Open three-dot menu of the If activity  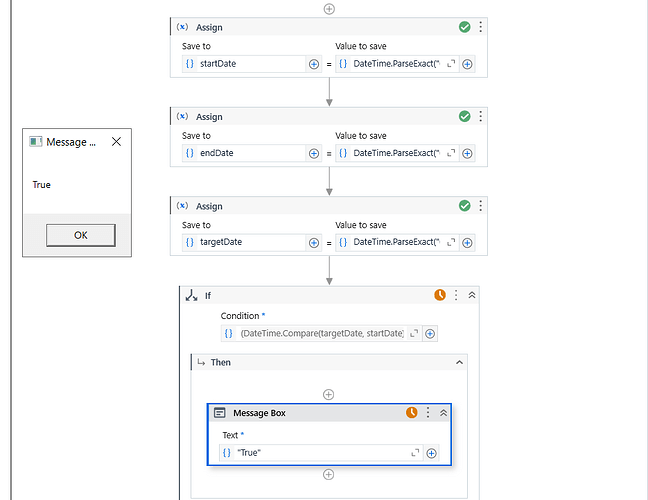tap(456, 295)
